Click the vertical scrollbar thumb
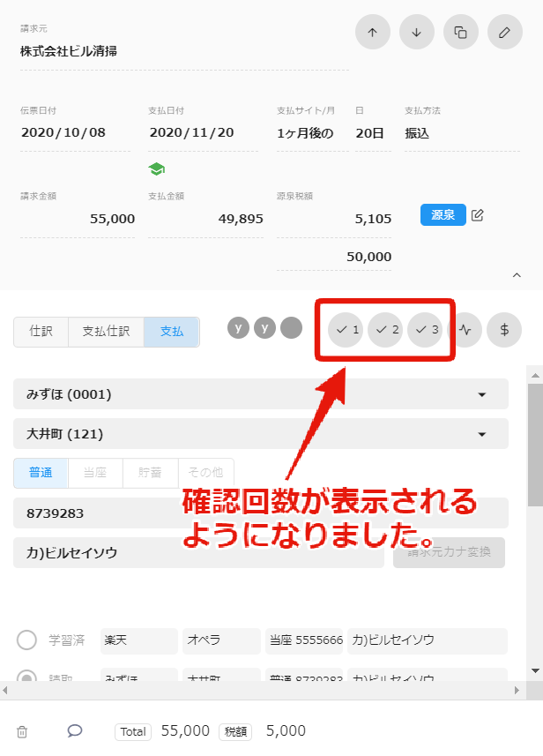Image resolution: width=543 pixels, height=756 pixels. (x=535, y=445)
